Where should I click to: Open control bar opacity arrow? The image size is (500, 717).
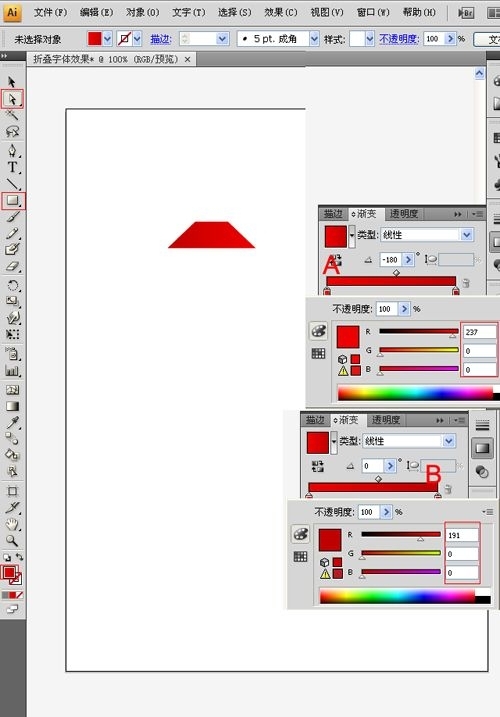coord(451,39)
